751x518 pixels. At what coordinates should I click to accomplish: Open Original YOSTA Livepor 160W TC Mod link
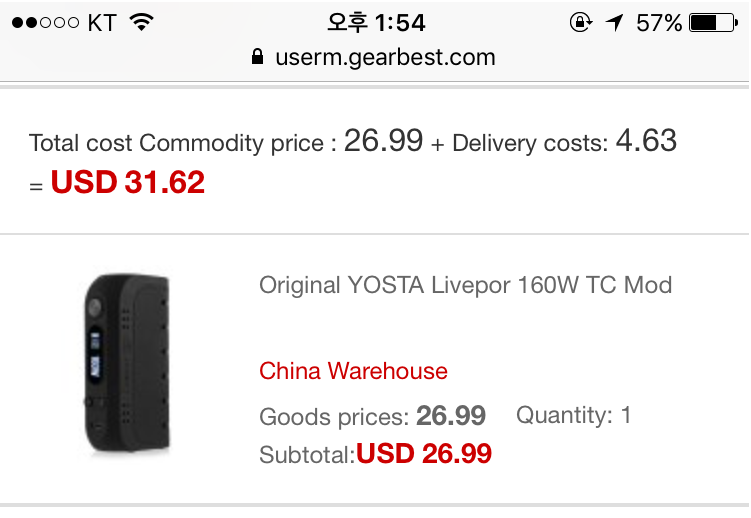[465, 286]
